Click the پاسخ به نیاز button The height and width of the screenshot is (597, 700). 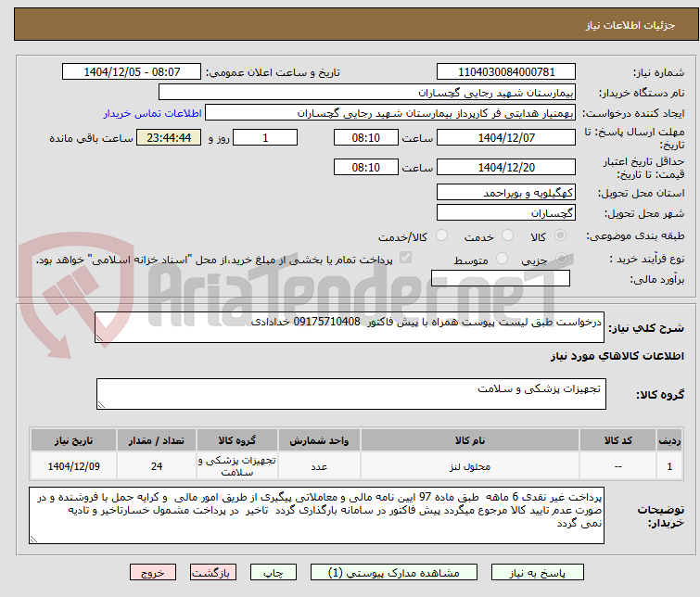click(x=537, y=573)
